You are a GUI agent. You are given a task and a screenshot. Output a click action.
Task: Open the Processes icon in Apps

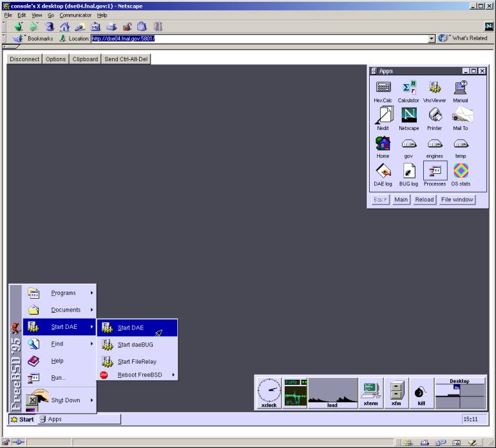(435, 174)
